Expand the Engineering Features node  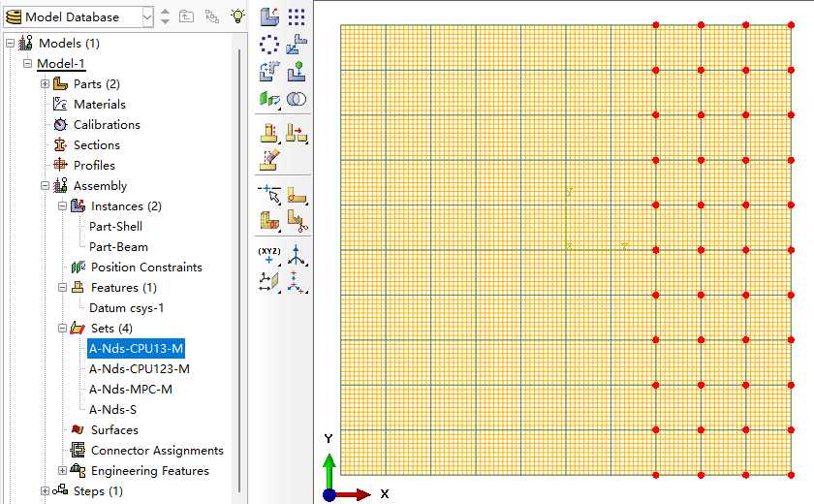(x=62, y=471)
